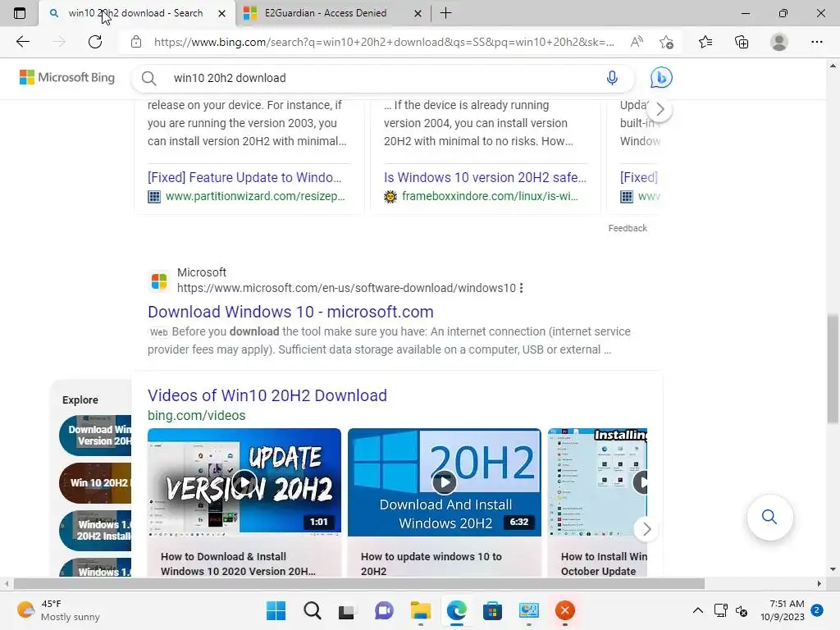This screenshot has height=630, width=840.
Task: Close the E2Guardian tab
Action: coord(418,13)
